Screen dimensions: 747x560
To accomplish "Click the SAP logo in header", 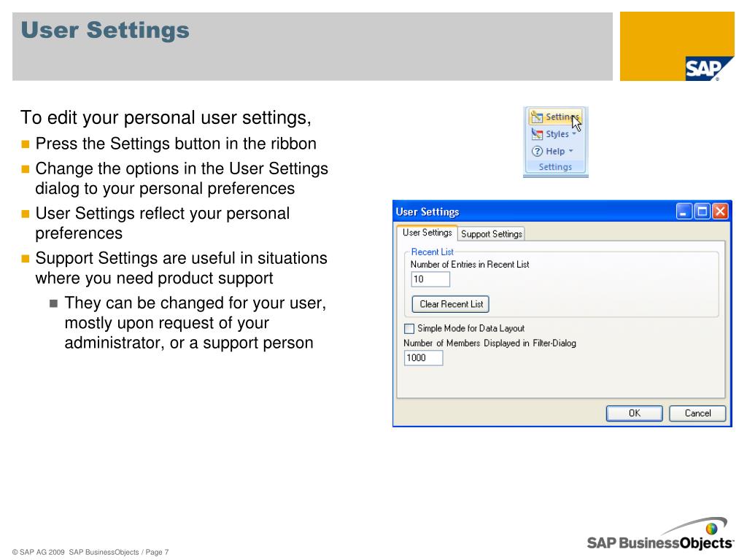I will point(709,69).
